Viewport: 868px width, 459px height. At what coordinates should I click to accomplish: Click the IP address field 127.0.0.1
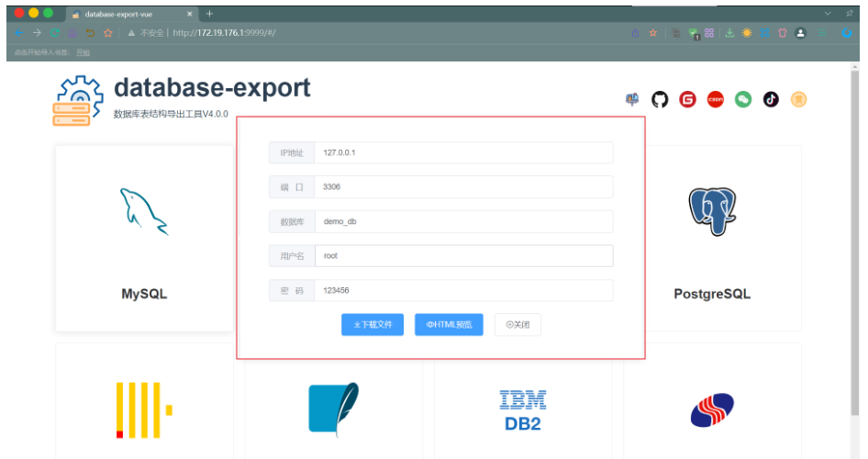pyautogui.click(x=464, y=152)
